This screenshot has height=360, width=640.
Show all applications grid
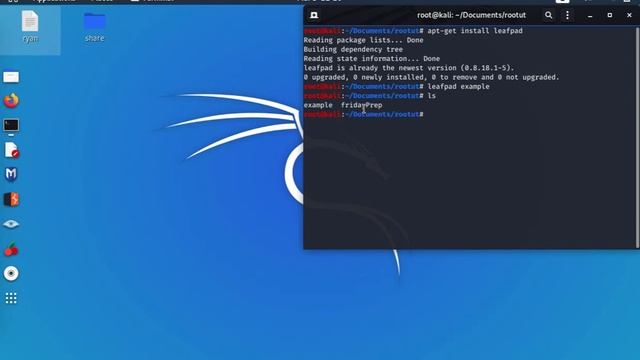coord(11,298)
